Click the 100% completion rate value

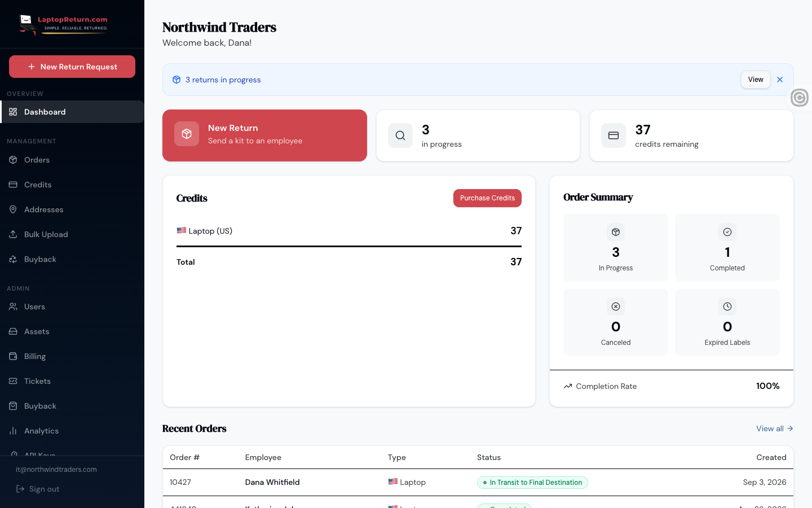[x=768, y=386]
